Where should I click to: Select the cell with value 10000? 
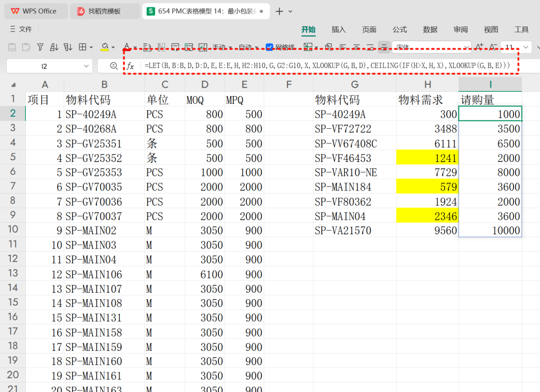coord(490,230)
